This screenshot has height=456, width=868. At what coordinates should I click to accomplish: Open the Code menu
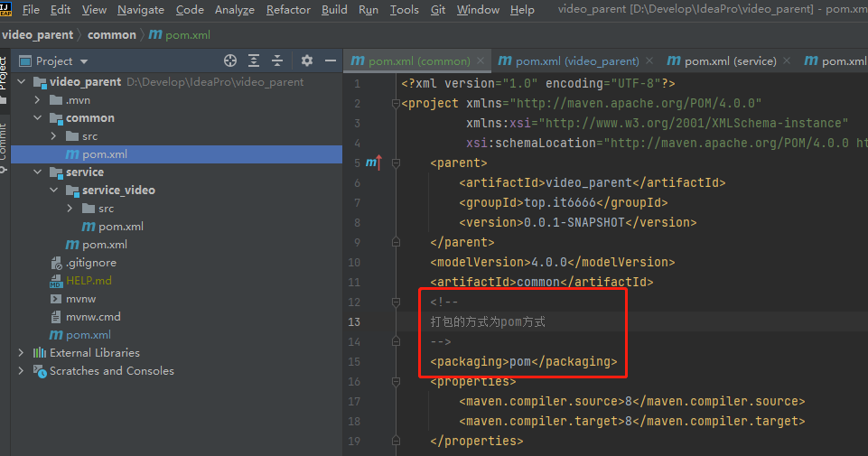click(x=190, y=9)
